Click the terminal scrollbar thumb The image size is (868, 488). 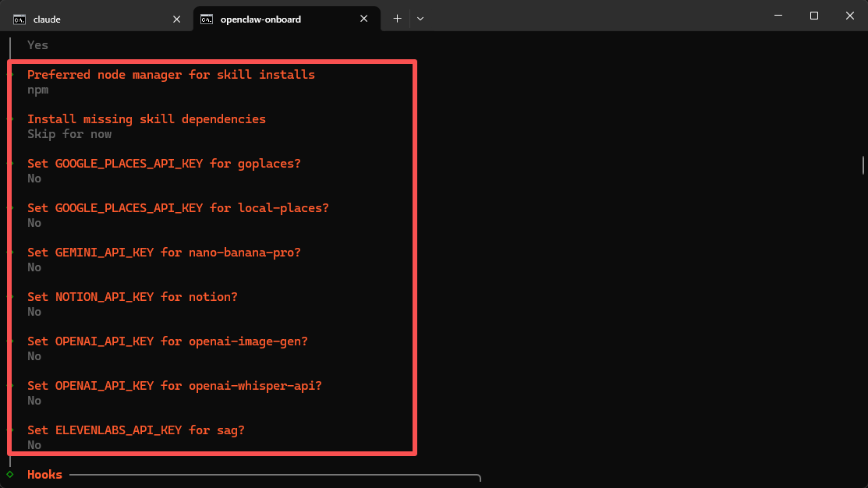pyautogui.click(x=863, y=164)
